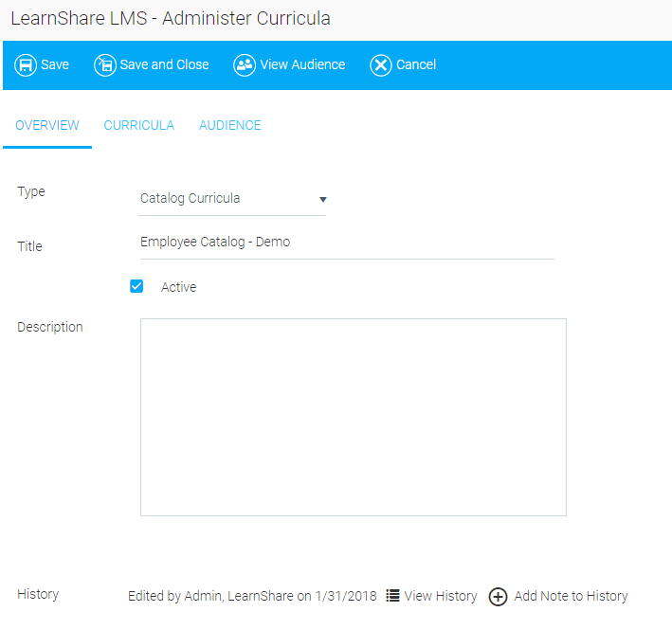Image resolution: width=672 pixels, height=630 pixels.
Task: Click the Save floppy disk icon
Action: coord(26,65)
